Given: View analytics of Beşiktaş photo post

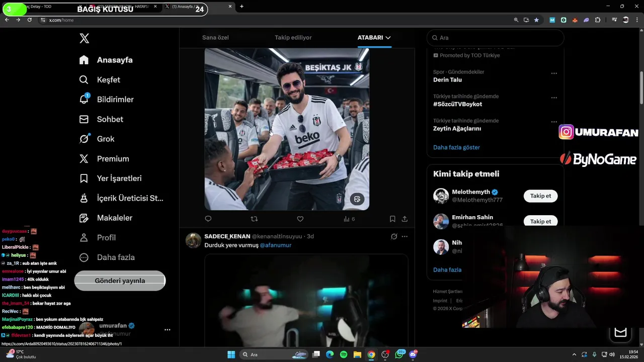Looking at the screenshot, I should (349, 219).
